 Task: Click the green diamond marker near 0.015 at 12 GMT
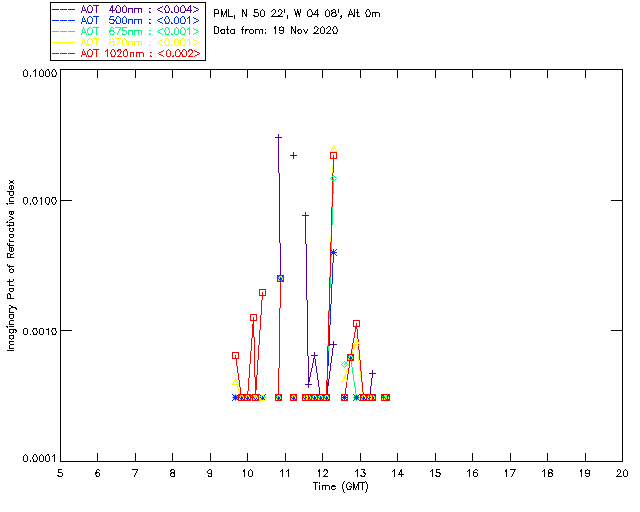pyautogui.click(x=333, y=178)
